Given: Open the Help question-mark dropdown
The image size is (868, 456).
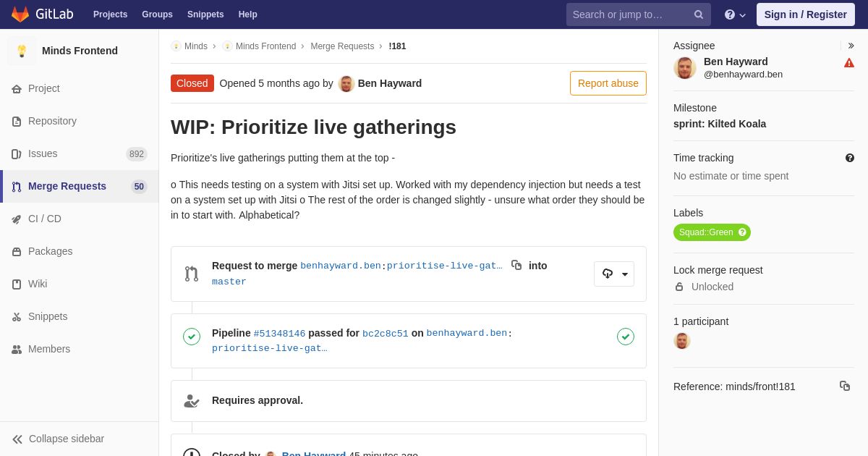Looking at the screenshot, I should [735, 14].
